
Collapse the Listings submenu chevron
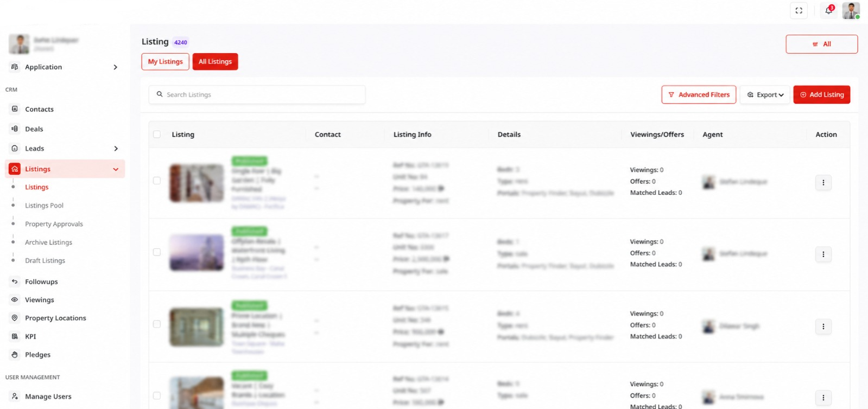coord(116,169)
